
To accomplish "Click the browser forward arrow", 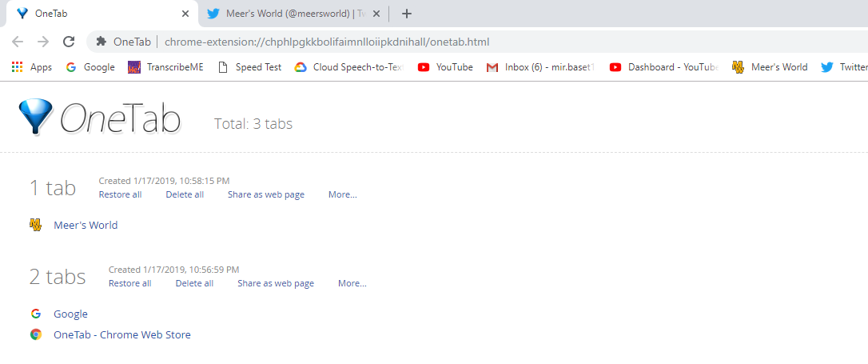I will click(43, 42).
